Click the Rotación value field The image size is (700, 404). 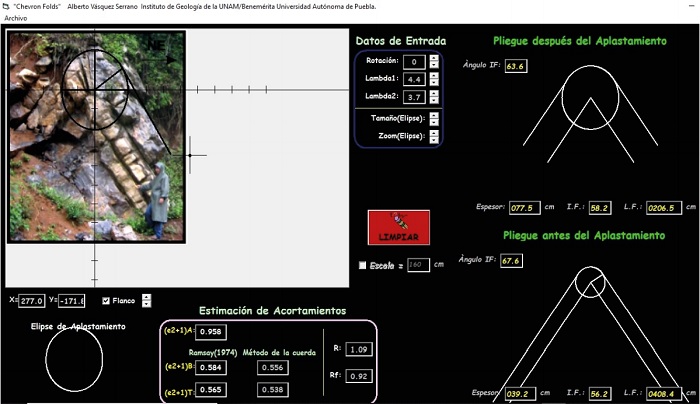tap(414, 62)
